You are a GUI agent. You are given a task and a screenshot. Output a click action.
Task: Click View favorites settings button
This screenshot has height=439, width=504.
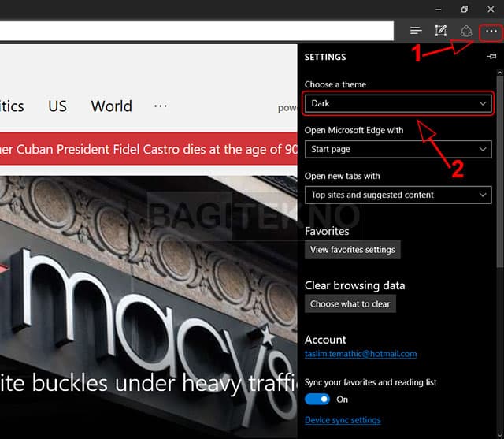pyautogui.click(x=352, y=250)
